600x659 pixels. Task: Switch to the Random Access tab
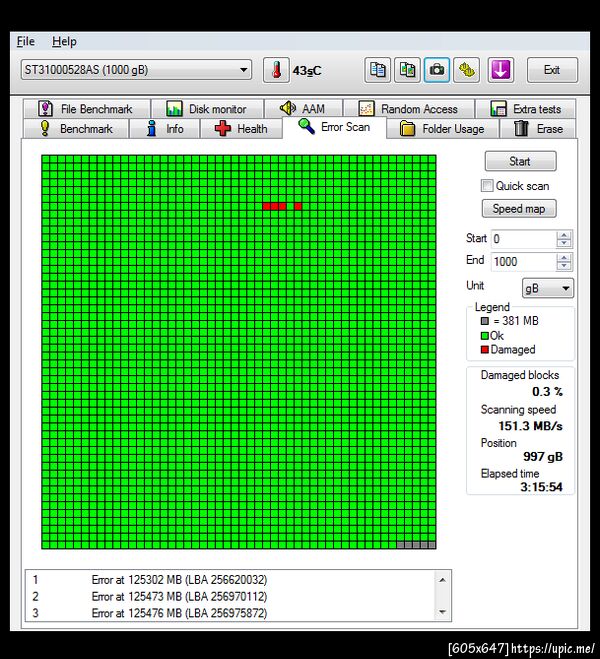409,109
